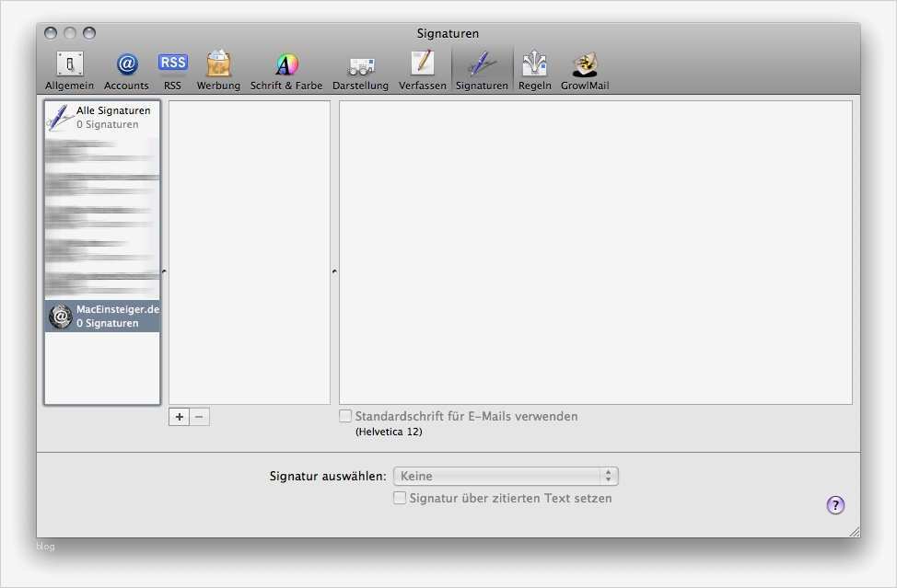Open the Allgemein preferences pane

[70, 70]
